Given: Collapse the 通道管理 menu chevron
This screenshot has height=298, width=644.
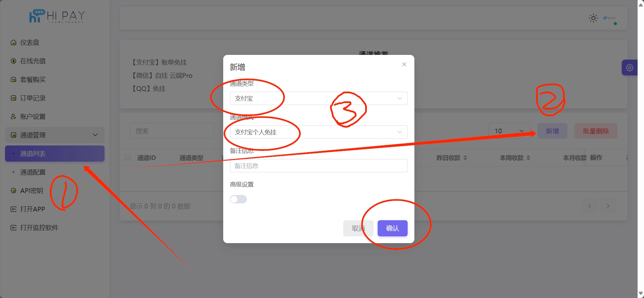Looking at the screenshot, I should [95, 135].
